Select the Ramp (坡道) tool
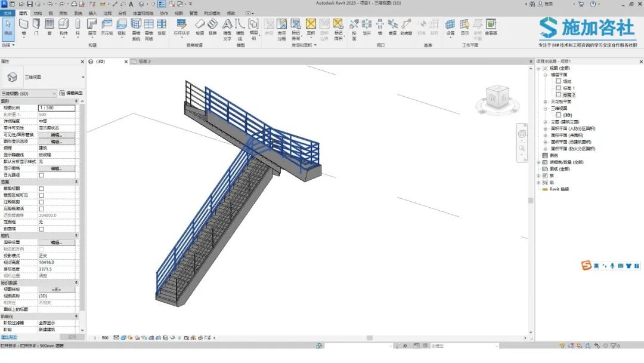The height and width of the screenshot is (363, 644). (x=200, y=27)
